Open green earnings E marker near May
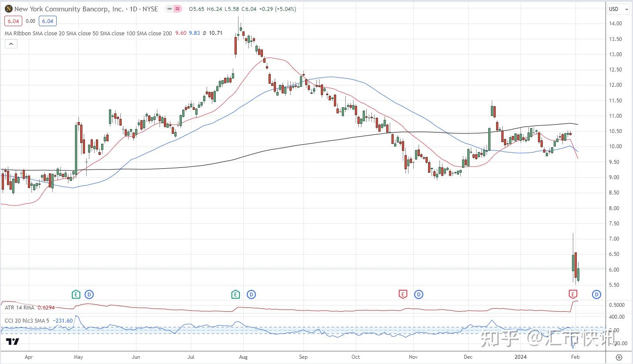This screenshot has width=633, height=364. (x=76, y=295)
